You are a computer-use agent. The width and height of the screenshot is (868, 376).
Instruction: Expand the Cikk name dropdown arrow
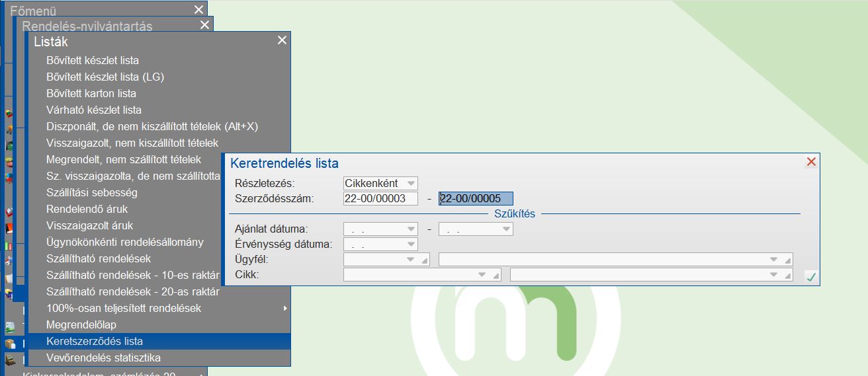774,275
